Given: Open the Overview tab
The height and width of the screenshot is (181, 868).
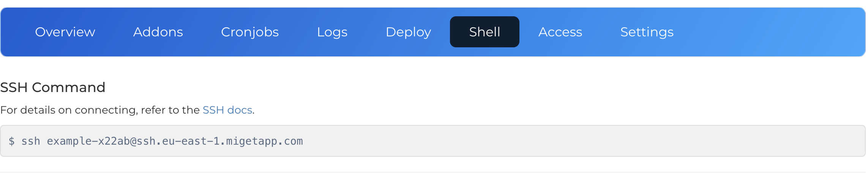Looking at the screenshot, I should (x=65, y=32).
